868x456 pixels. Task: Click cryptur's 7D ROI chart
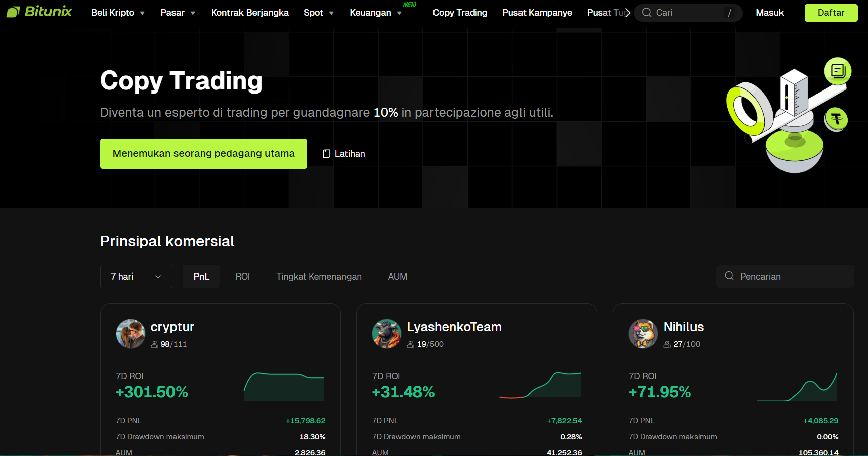[x=284, y=386]
